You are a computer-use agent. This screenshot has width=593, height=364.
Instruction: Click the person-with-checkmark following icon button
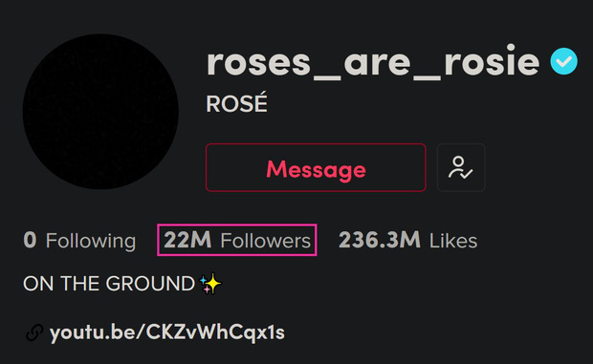[461, 167]
